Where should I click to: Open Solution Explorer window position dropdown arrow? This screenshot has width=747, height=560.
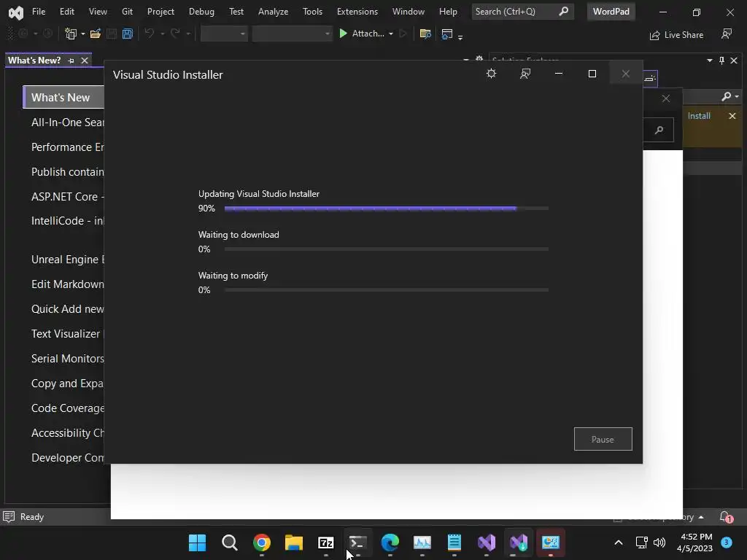709,61
